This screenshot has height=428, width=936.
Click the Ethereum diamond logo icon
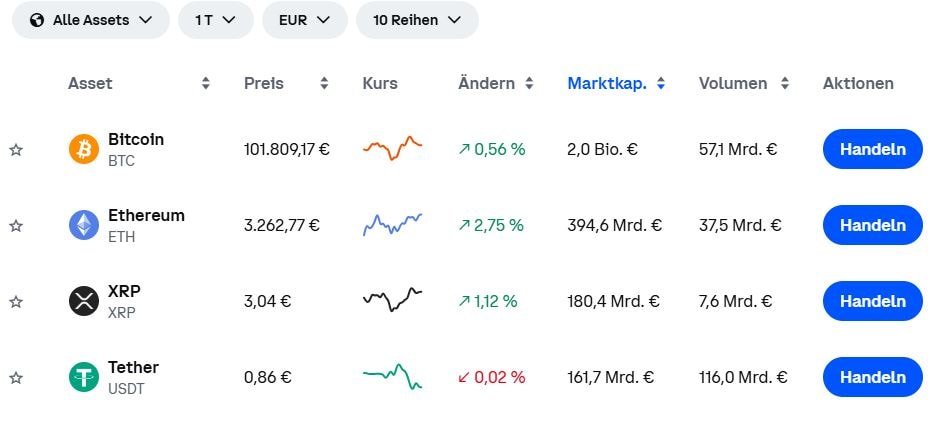(84, 225)
